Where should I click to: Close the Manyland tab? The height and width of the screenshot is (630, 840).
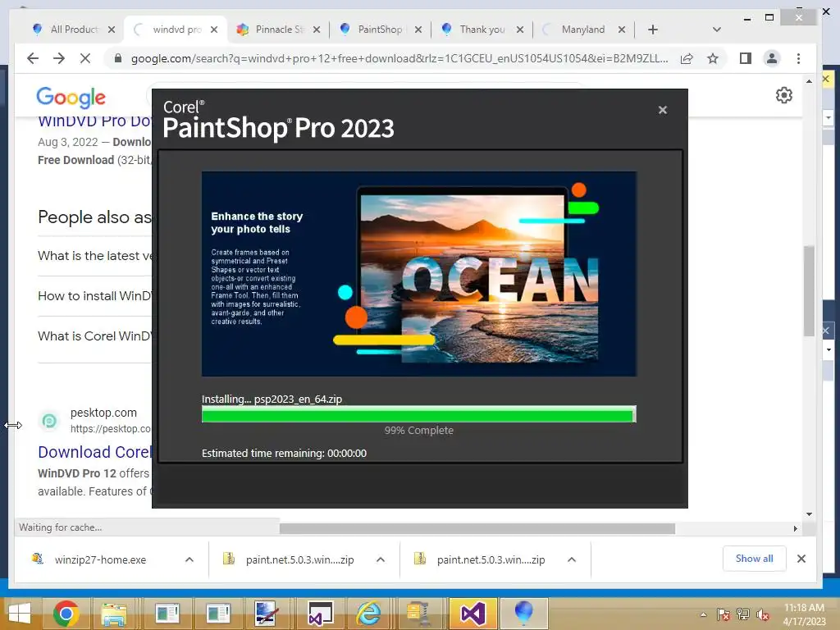pos(622,30)
